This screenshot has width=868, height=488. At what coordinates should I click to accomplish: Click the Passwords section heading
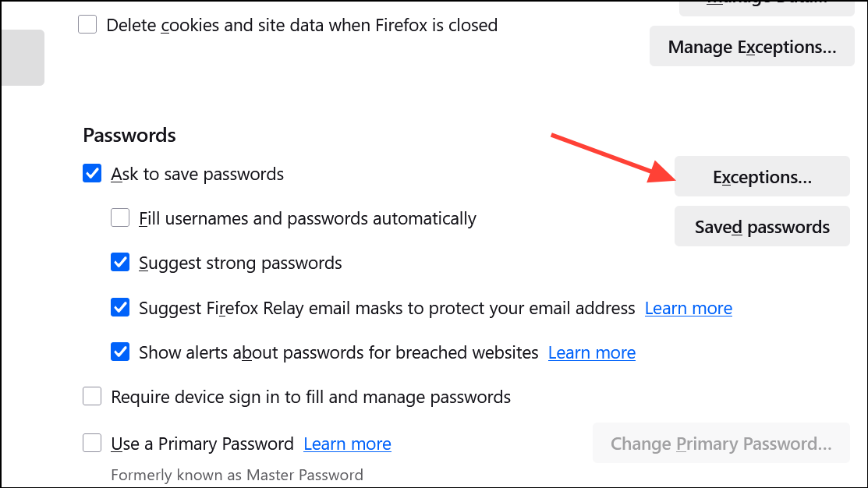click(129, 135)
